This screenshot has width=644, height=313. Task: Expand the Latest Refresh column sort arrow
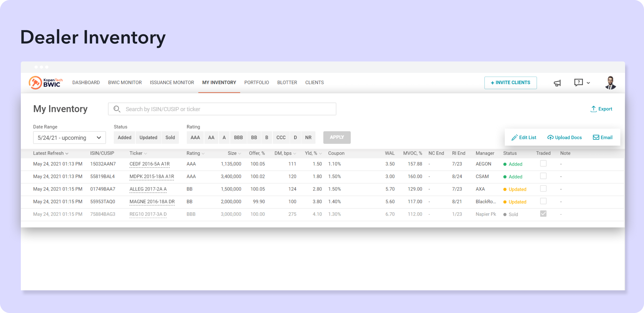67,153
